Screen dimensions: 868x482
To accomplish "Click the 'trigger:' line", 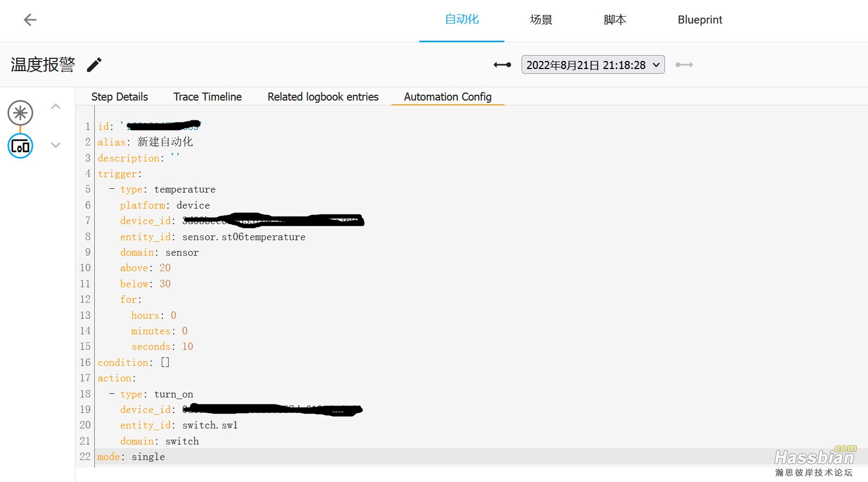I will coord(119,174).
